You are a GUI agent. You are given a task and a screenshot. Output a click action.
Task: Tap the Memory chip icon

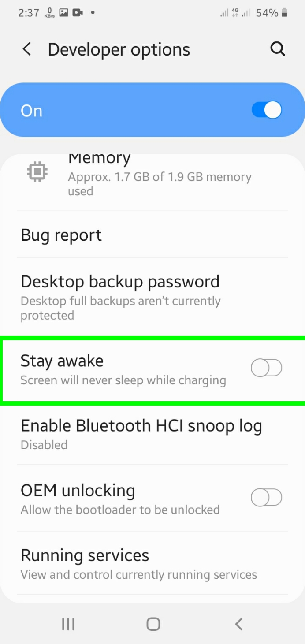(x=37, y=171)
